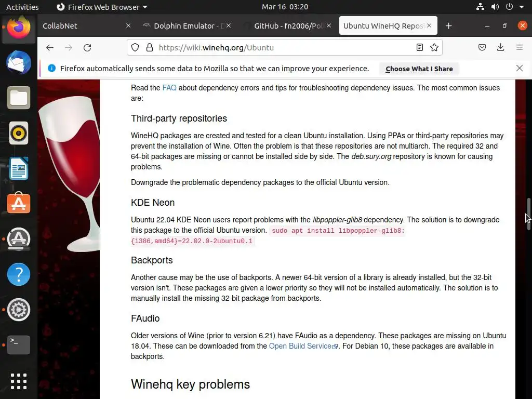
Task: Click the page vertical scrollbar thumb
Action: tap(528, 214)
